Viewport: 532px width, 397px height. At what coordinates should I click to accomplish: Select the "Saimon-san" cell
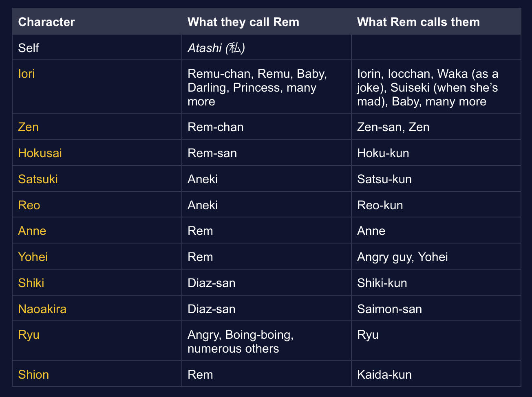[x=389, y=309]
